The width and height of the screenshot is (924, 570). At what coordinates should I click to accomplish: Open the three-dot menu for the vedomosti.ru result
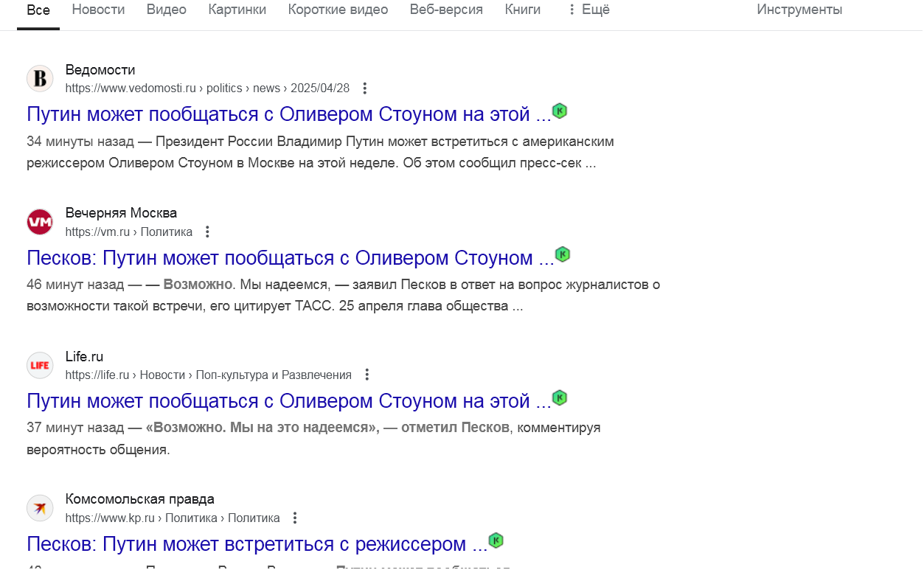click(364, 88)
